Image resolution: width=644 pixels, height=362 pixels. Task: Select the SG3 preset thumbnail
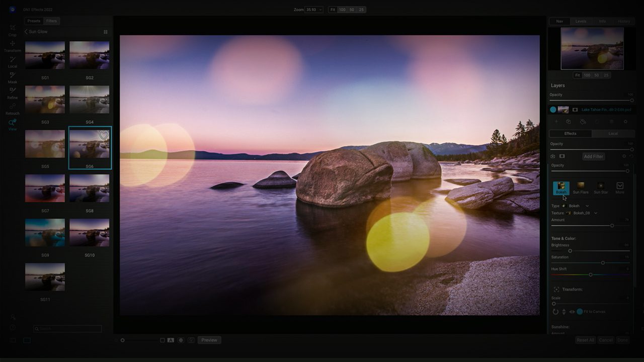click(x=45, y=100)
